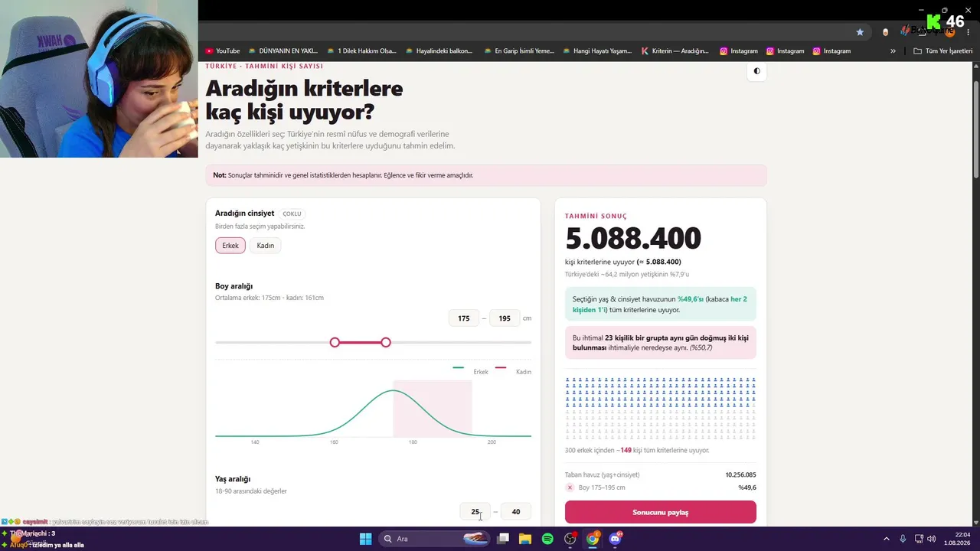This screenshot has width=980, height=551.
Task: Open the 'Hangi Hayatı Yaşam...' bookmark
Action: [596, 51]
